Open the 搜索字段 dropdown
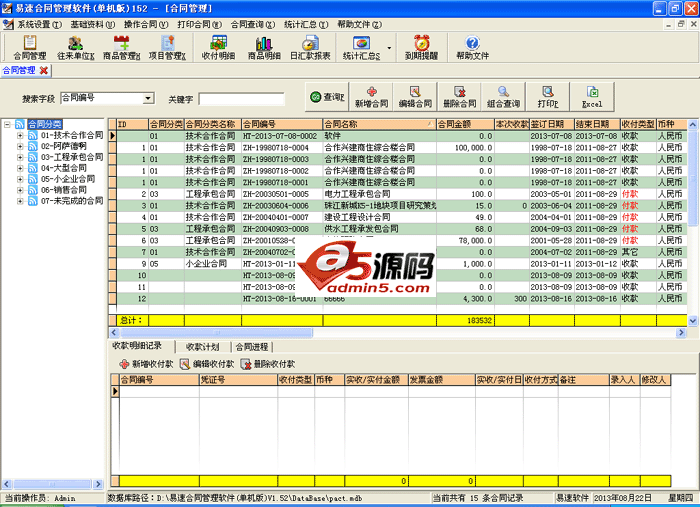Screen dimensions: 700x507 click(x=149, y=98)
